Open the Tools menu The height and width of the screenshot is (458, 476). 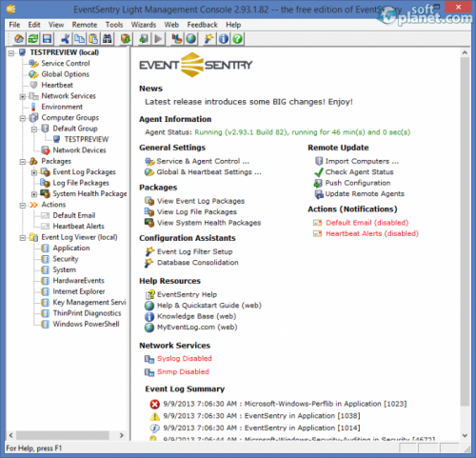pyautogui.click(x=114, y=25)
